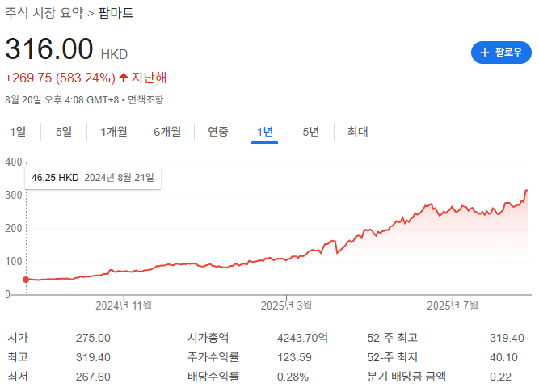Click the 시가 value 275.00

tap(93, 338)
